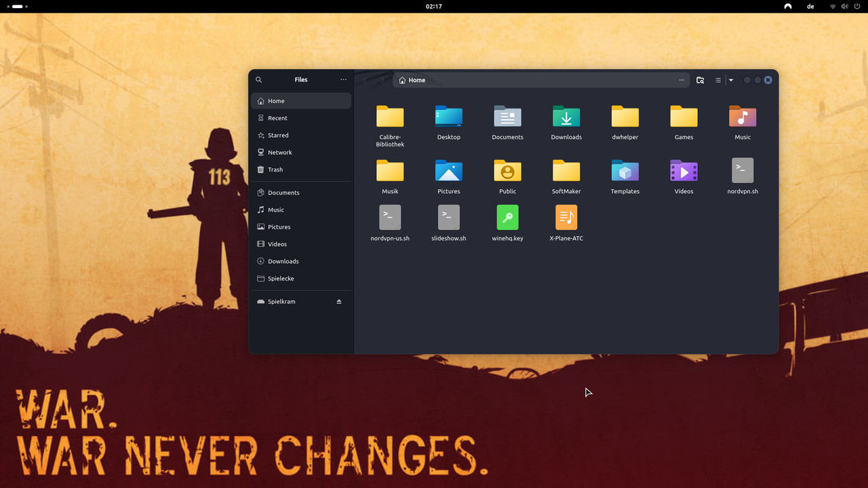Open path bar three-dots menu next to Home
The image size is (868, 488).
[x=682, y=80]
